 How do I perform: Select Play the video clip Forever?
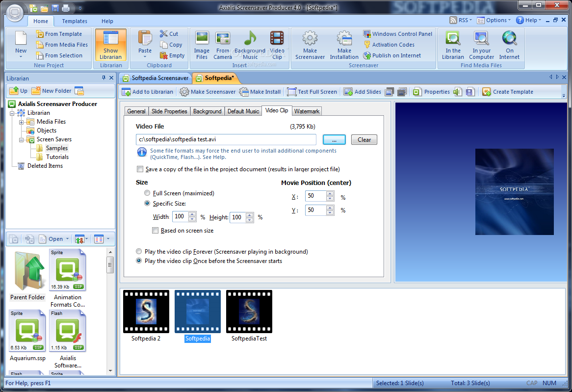pyautogui.click(x=139, y=252)
